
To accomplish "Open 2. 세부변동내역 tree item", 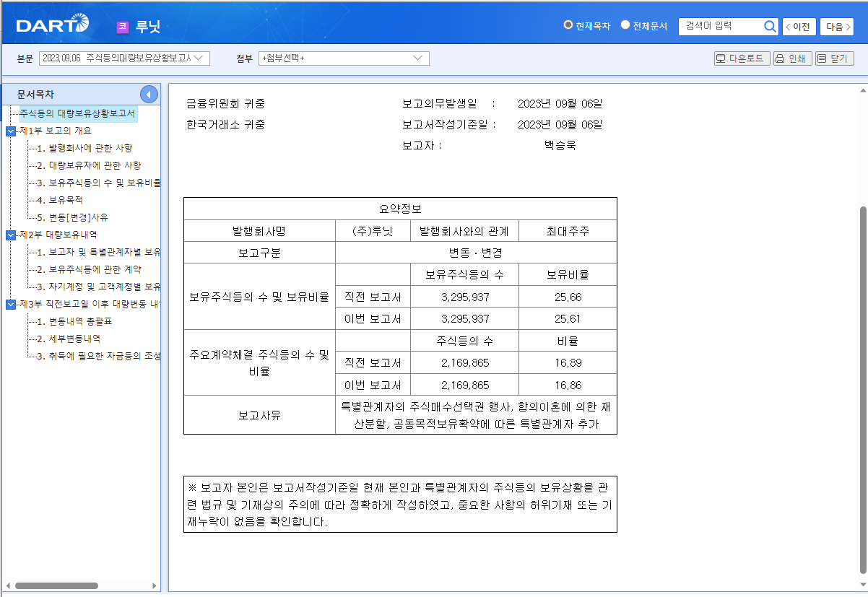I will (x=69, y=339).
